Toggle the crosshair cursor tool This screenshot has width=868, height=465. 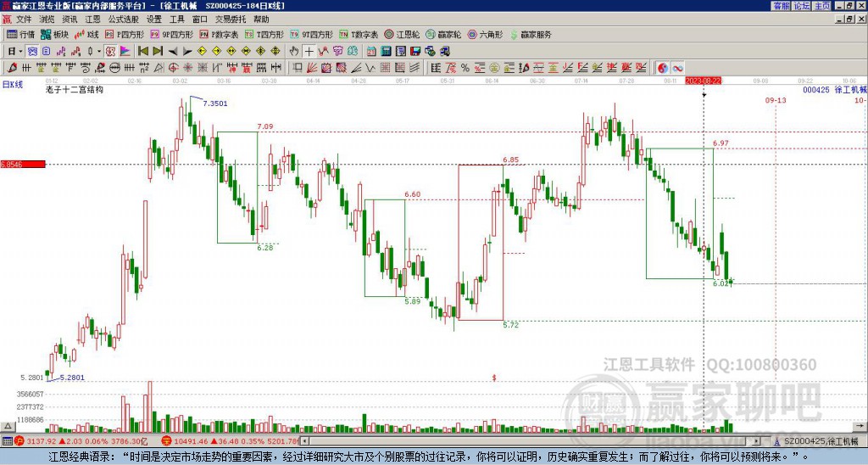(309, 51)
